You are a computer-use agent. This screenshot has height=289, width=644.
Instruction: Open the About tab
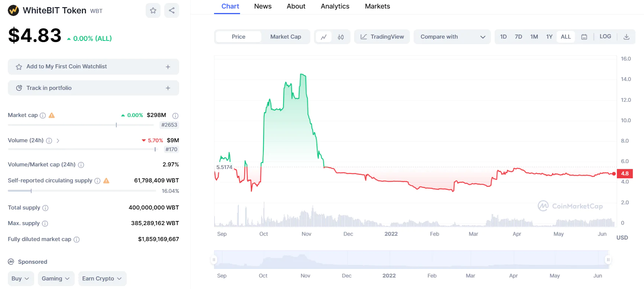click(296, 6)
